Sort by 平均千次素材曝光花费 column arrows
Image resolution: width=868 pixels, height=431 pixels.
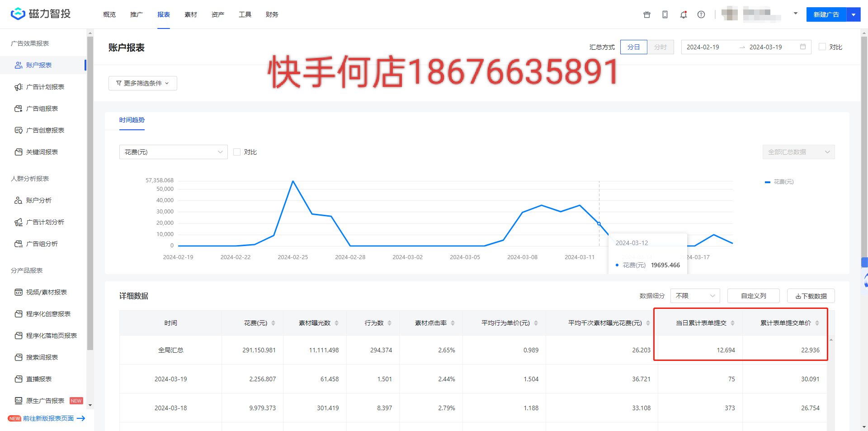tap(648, 323)
